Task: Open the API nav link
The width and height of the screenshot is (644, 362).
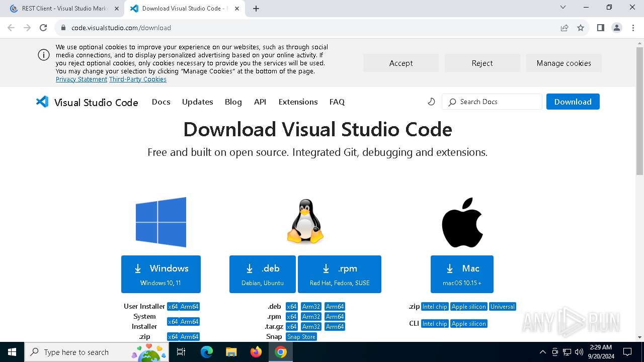Action: point(260,102)
